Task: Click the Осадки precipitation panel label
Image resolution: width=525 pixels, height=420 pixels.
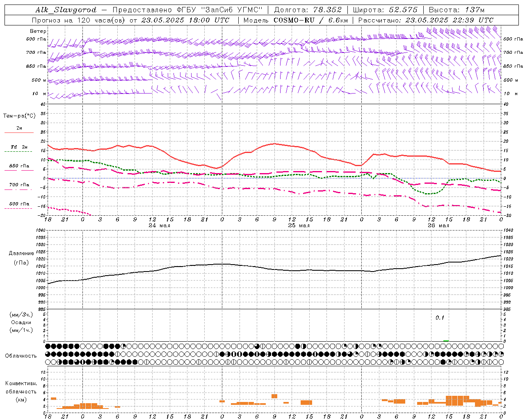Action: click(21, 323)
